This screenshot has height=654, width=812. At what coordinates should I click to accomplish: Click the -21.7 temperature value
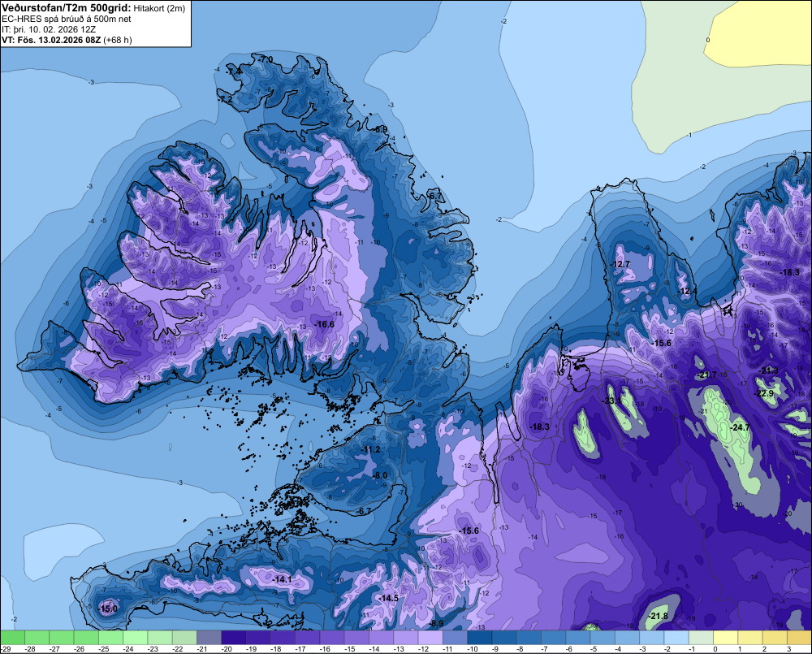click(707, 375)
